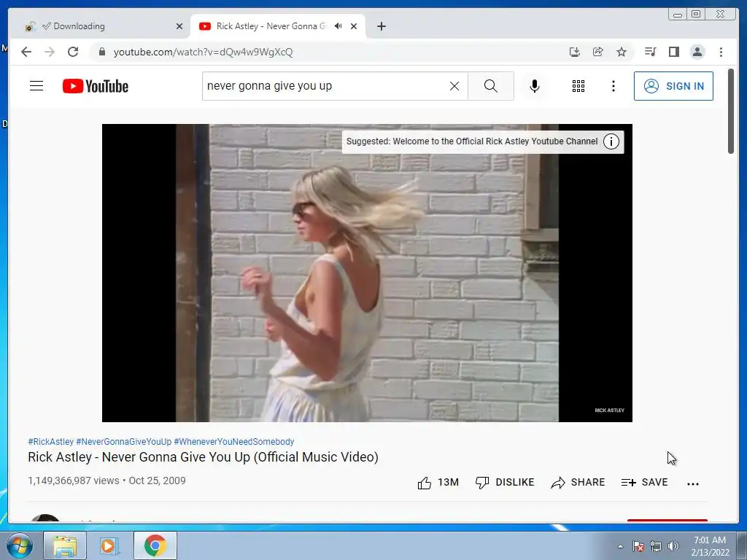Show hidden system tray icons
This screenshot has width=747, height=560.
(620, 546)
